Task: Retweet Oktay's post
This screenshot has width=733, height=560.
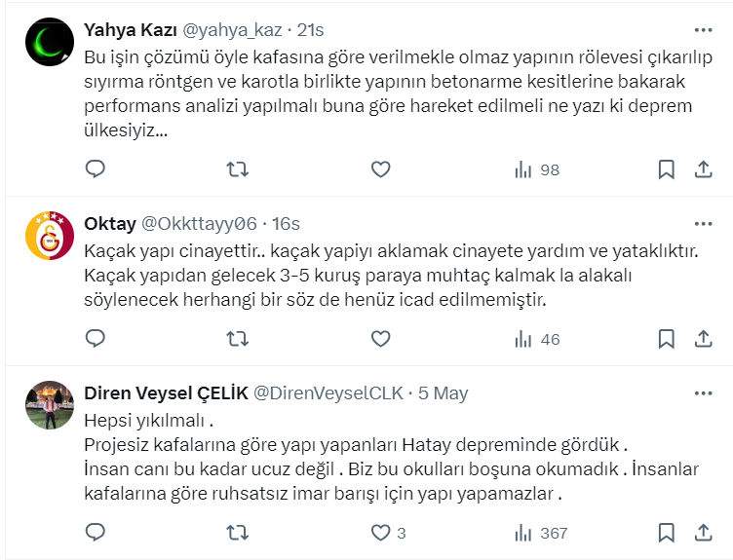Action: point(237,339)
